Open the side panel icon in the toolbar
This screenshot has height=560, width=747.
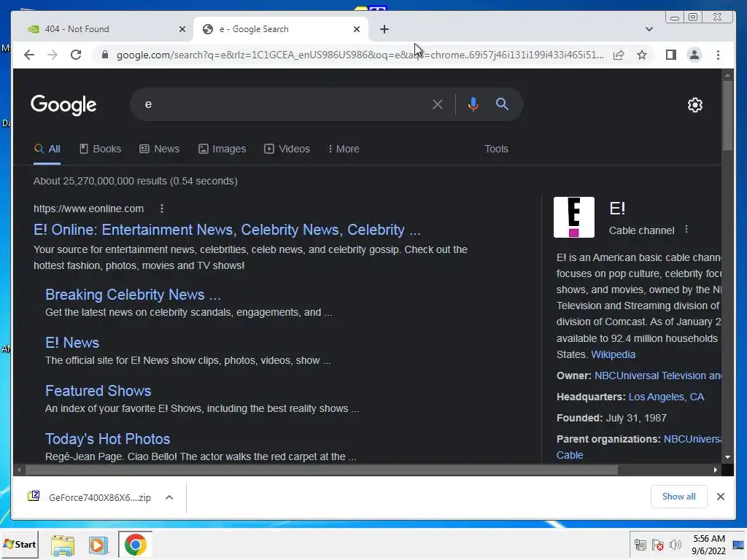671,55
